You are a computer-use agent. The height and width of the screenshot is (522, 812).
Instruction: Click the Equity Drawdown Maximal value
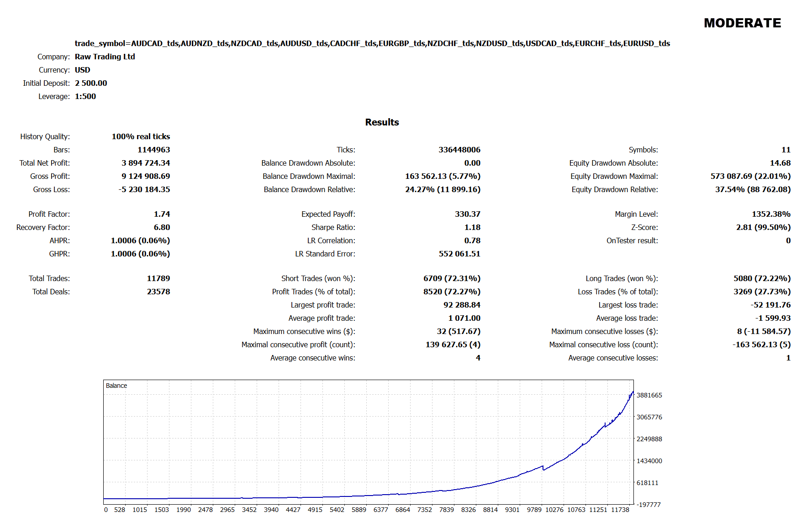[750, 176]
